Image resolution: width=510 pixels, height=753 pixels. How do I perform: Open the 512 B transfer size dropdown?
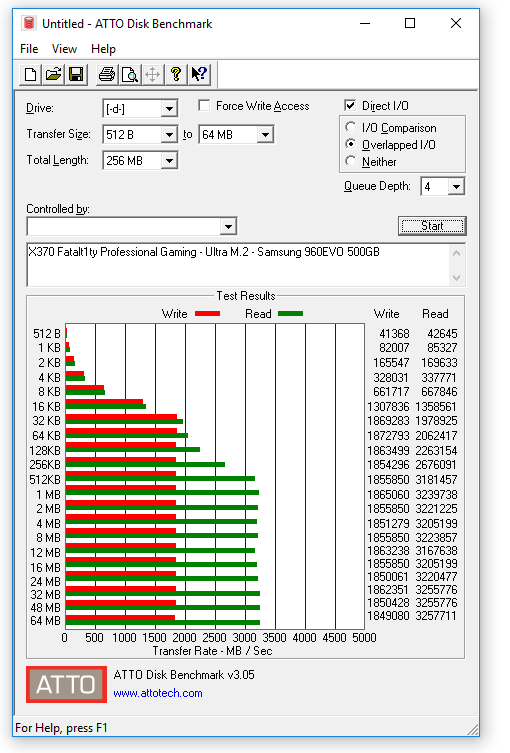coord(169,135)
